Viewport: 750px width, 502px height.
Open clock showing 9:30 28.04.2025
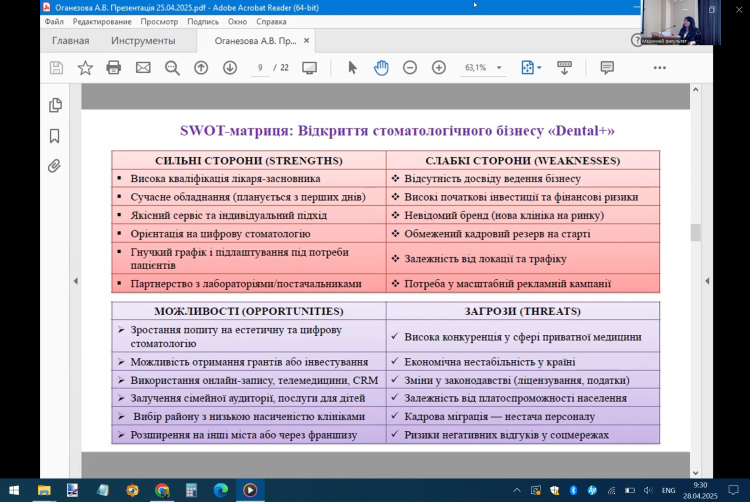[x=700, y=491]
